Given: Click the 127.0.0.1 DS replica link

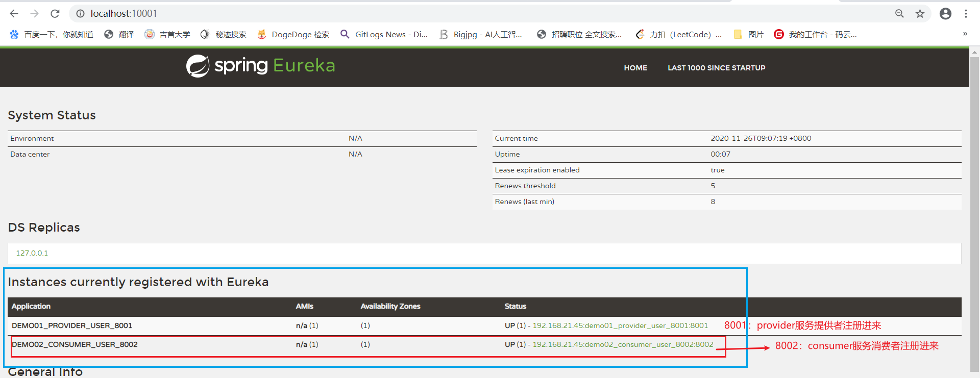Looking at the screenshot, I should [x=32, y=253].
